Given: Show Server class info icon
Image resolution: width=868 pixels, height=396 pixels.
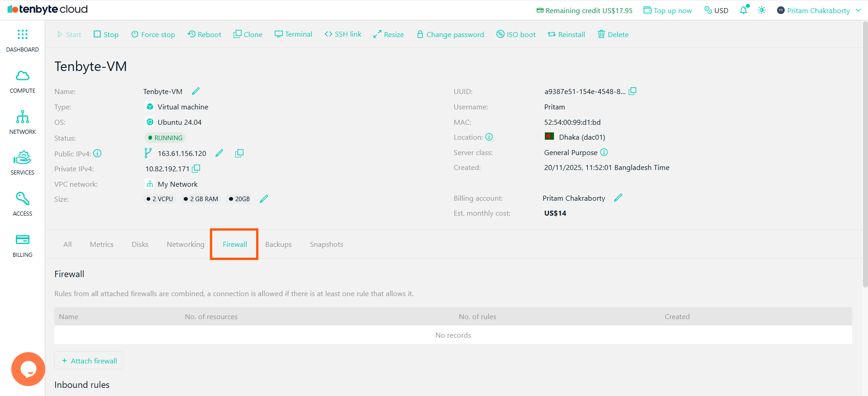Looking at the screenshot, I should tap(604, 152).
